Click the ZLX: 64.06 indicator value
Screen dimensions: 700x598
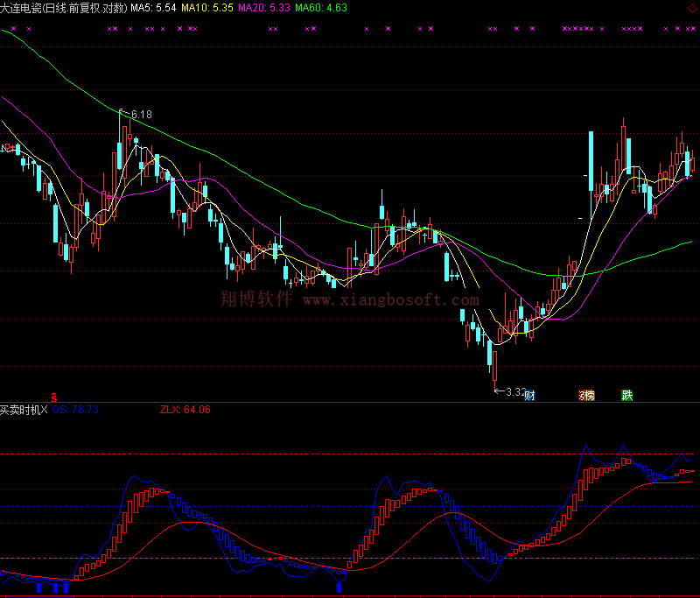tap(185, 410)
